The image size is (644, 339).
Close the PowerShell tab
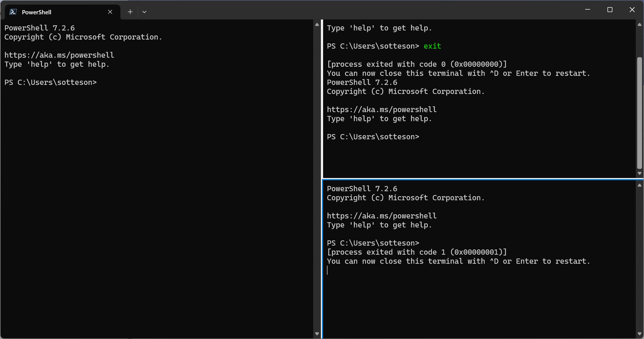pyautogui.click(x=110, y=12)
